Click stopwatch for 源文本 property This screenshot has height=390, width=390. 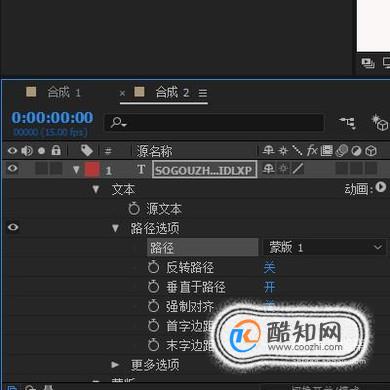point(134,209)
